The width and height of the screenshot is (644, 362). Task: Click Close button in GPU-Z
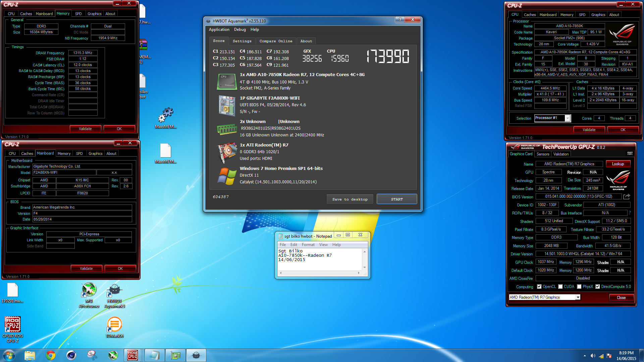coord(621,298)
